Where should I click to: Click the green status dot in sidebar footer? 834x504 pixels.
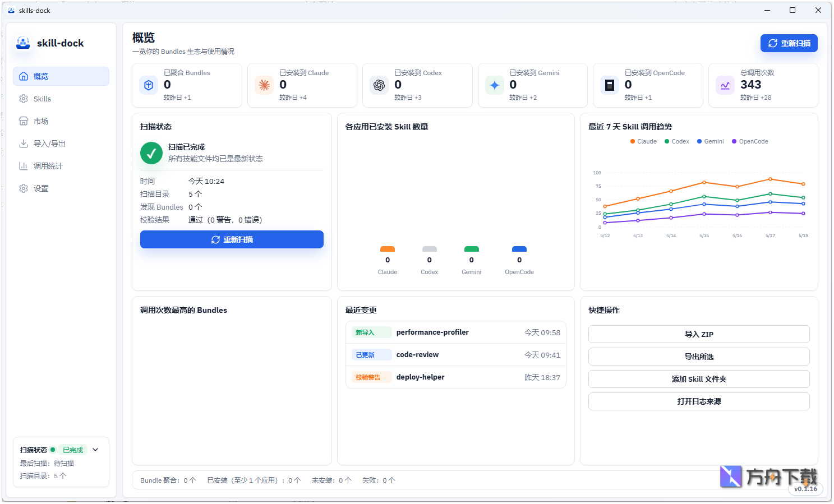[x=53, y=450]
